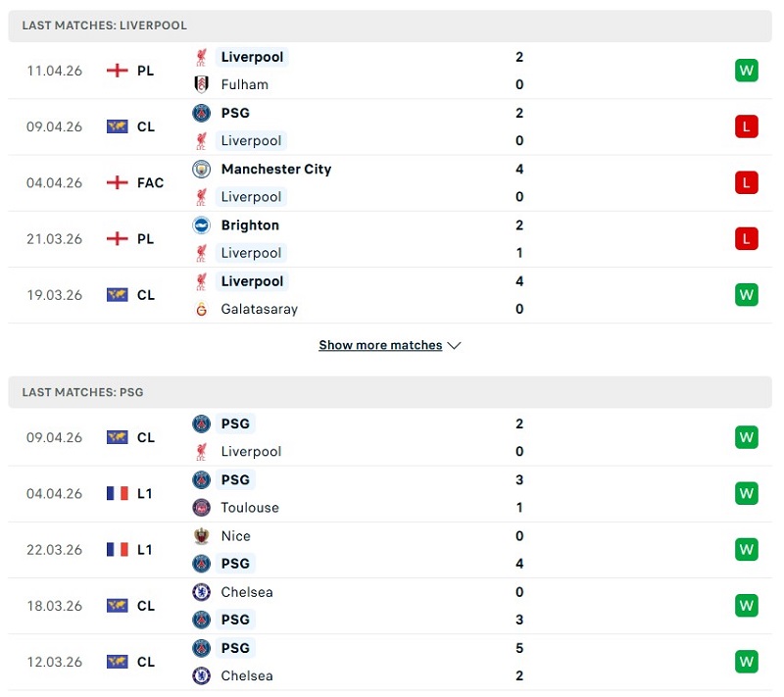
Task: Expand the Show more matches chevron
Action: click(x=454, y=346)
